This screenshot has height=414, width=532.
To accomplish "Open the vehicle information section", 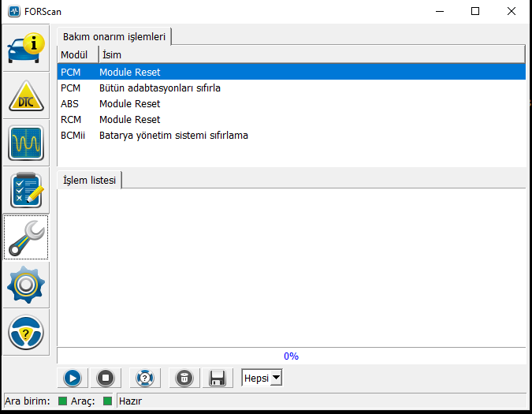I will (26, 48).
